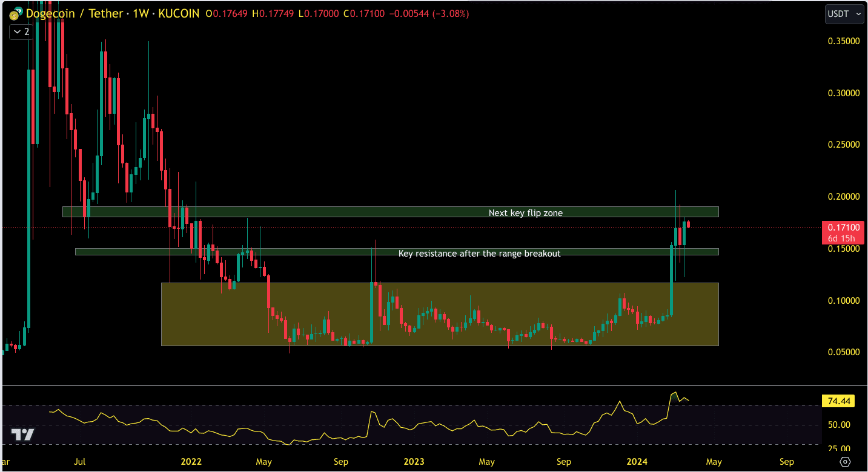Screen dimensions: 868x472
Task: Open chart settings gear icon
Action: coord(846,462)
